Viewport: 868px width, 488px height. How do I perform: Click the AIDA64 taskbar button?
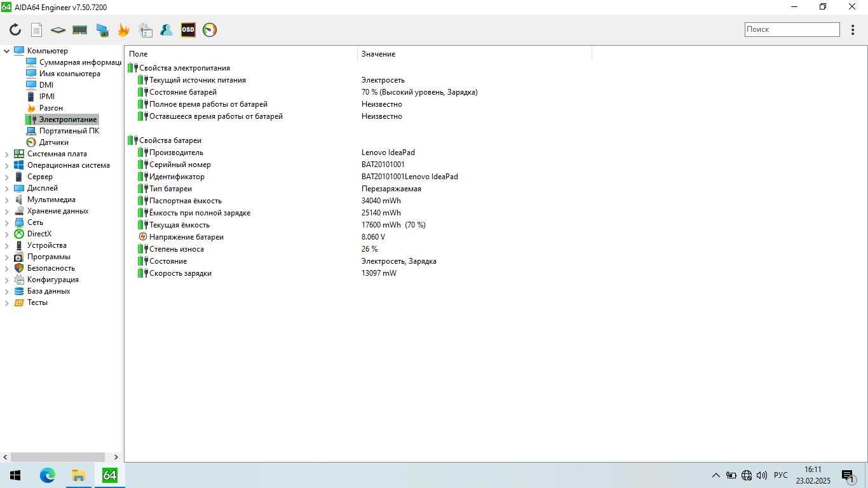tap(110, 475)
